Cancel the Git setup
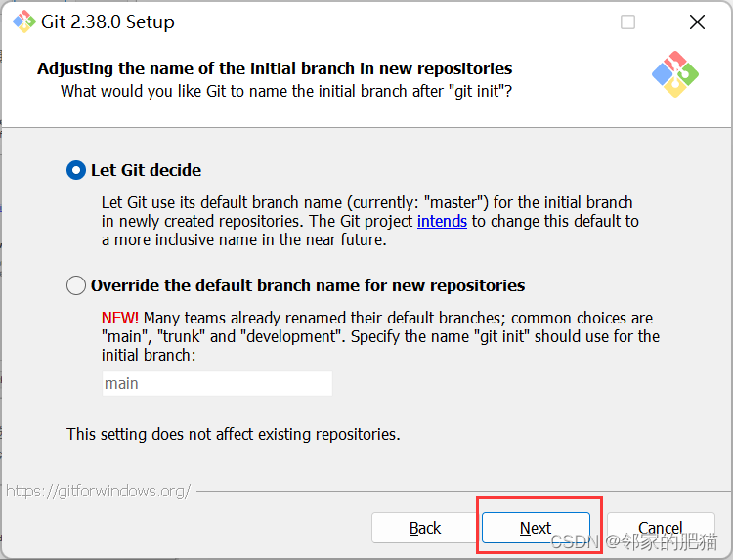Screen dimensions: 733x560 (x=661, y=528)
